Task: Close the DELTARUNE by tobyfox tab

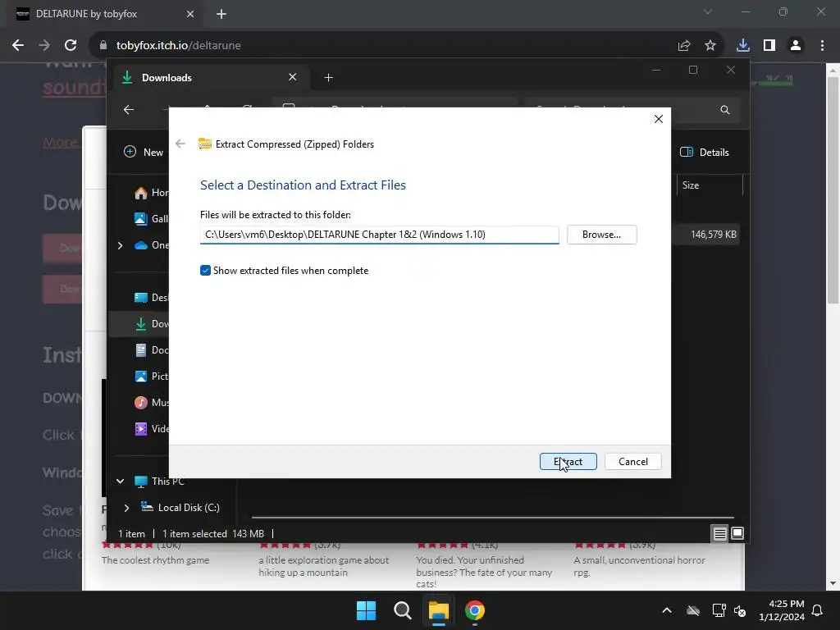Action: [190, 14]
